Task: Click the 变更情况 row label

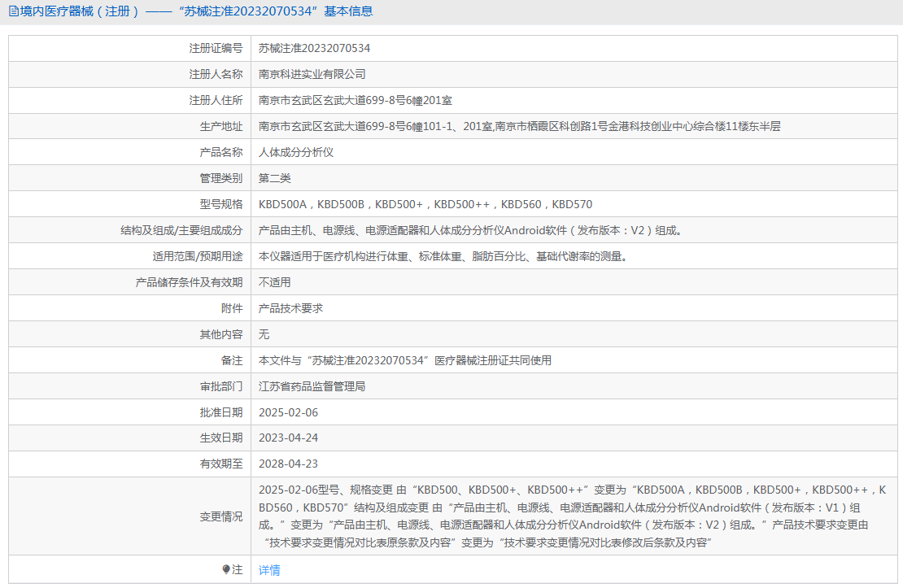Action: click(x=221, y=516)
